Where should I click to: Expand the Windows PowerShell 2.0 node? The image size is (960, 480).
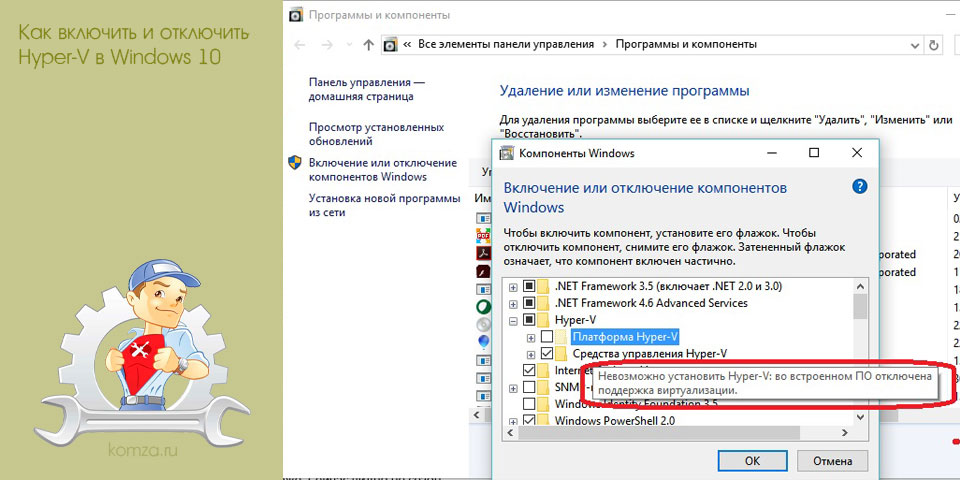pyautogui.click(x=513, y=422)
